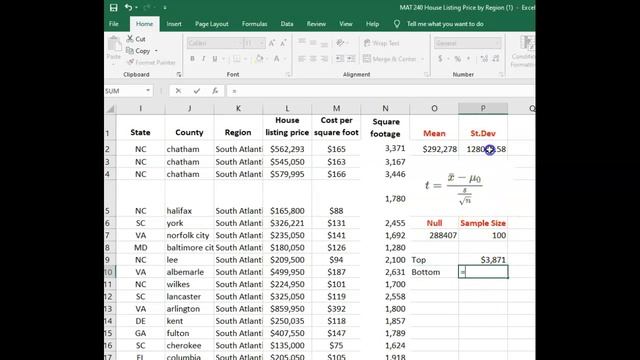Open the Name Box dropdown showing SUM
Viewport: 640px width, 360px height.
pyautogui.click(x=148, y=91)
